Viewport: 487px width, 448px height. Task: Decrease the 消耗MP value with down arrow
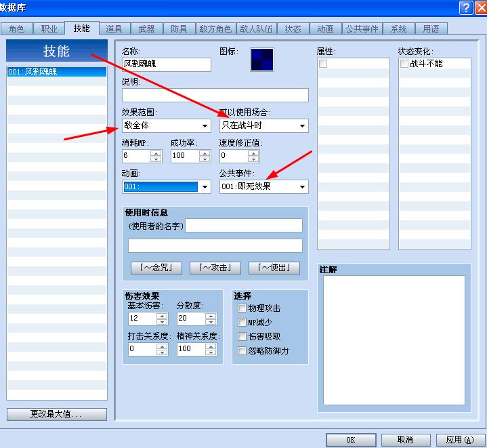(x=156, y=159)
